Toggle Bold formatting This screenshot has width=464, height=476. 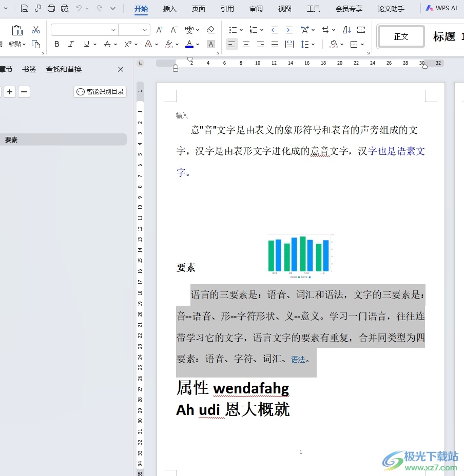(57, 44)
